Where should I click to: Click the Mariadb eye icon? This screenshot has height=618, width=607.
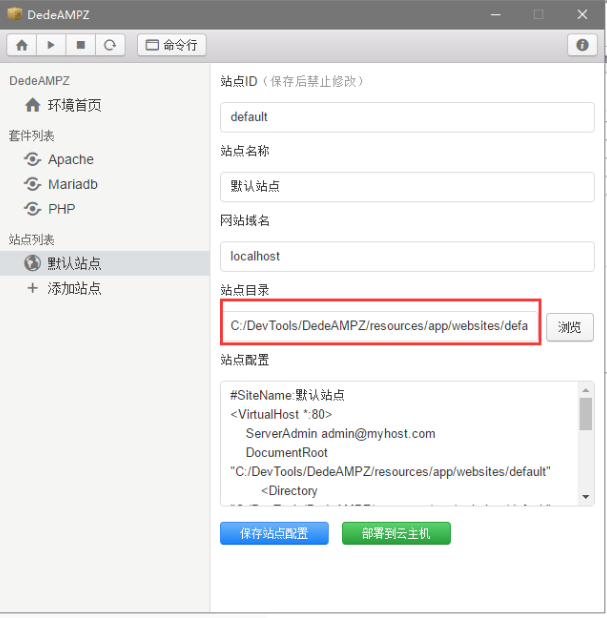point(32,184)
